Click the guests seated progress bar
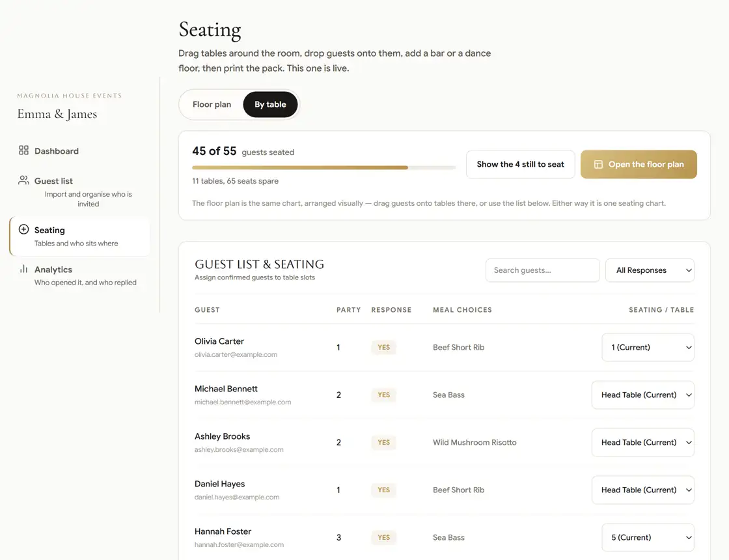This screenshot has width=729, height=560. pyautogui.click(x=323, y=167)
